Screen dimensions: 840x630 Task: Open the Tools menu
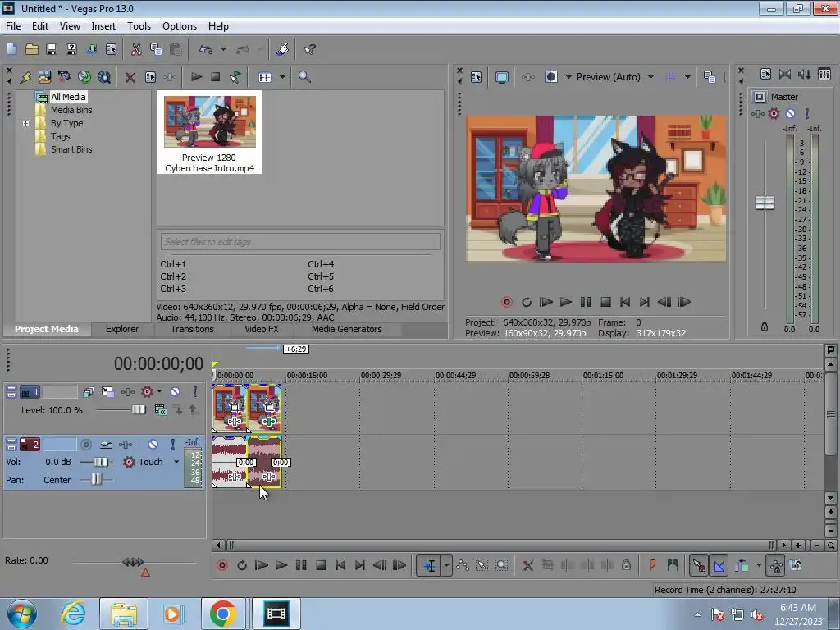coord(139,26)
